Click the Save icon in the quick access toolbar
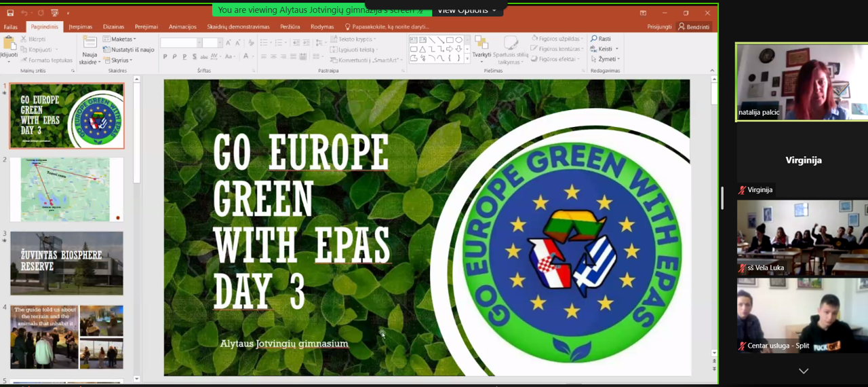The image size is (868, 387). click(10, 13)
